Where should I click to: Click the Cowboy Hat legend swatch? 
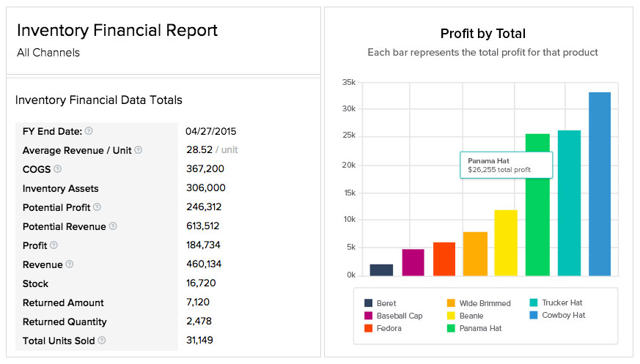[x=533, y=316]
